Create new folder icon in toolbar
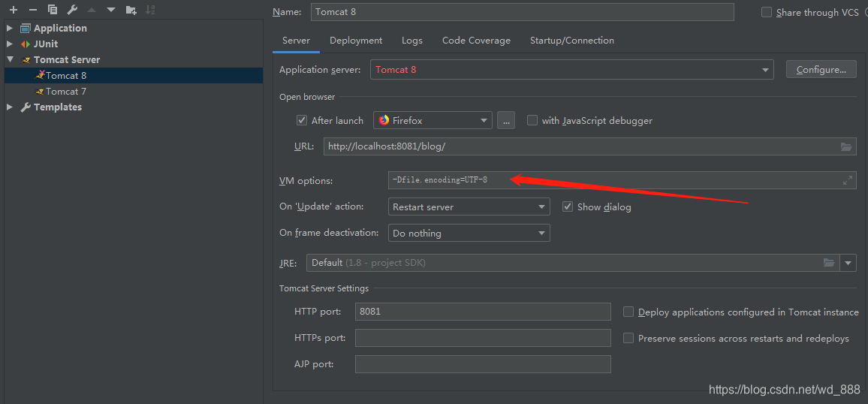This screenshot has width=868, height=404. (x=131, y=10)
